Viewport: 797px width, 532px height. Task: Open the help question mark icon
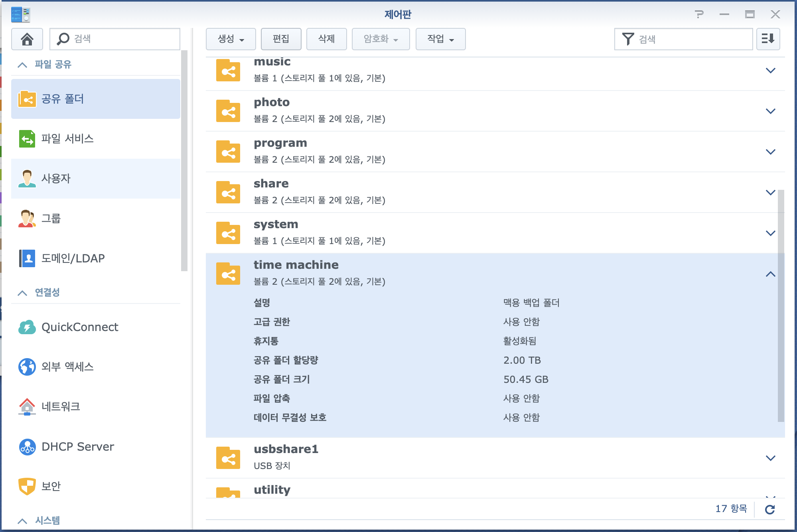pyautogui.click(x=699, y=15)
